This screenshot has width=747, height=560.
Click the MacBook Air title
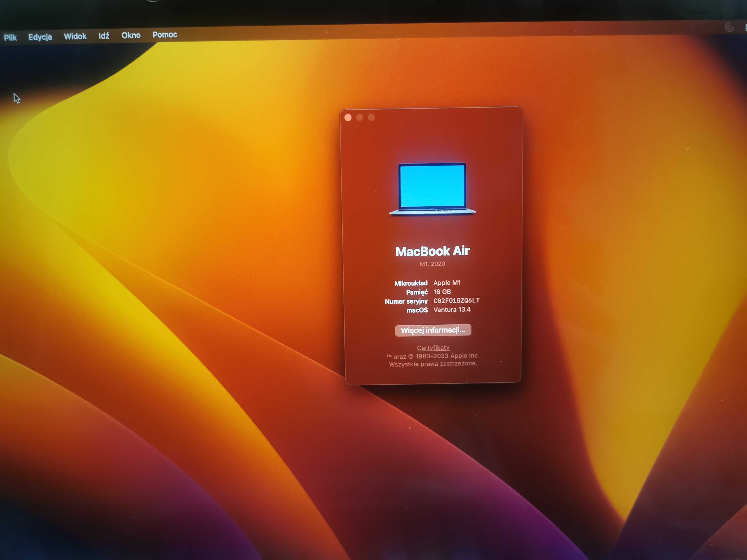(433, 251)
